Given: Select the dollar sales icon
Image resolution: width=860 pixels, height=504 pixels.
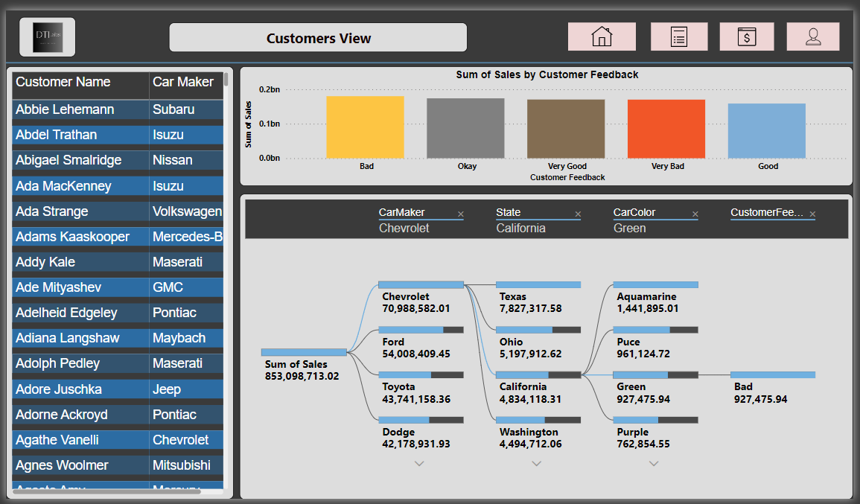Looking at the screenshot, I should (746, 36).
